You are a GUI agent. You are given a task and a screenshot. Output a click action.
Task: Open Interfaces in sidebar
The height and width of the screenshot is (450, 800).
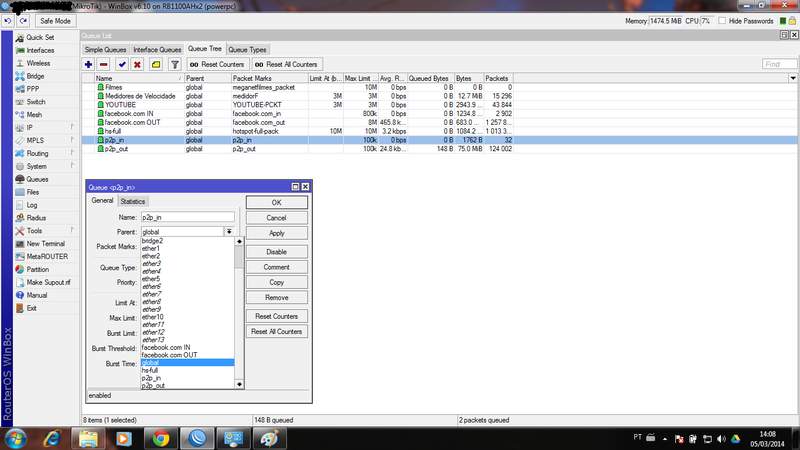(x=40, y=50)
